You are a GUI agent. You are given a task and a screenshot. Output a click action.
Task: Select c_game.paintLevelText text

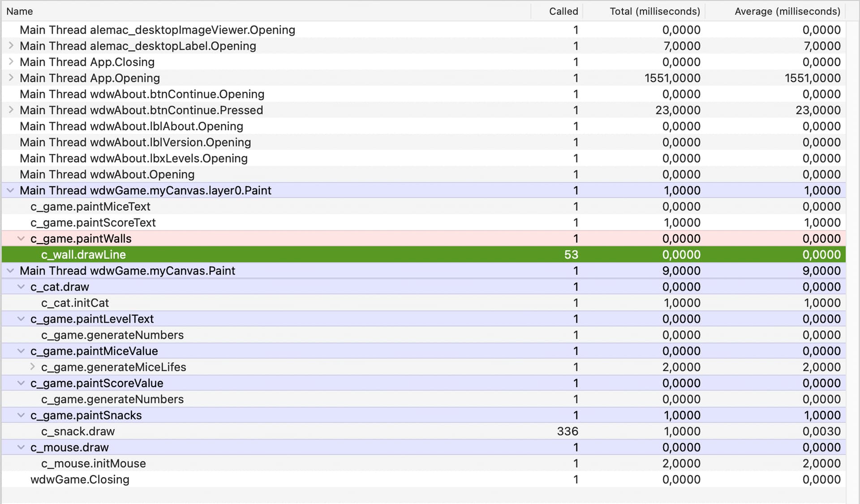[92, 319]
